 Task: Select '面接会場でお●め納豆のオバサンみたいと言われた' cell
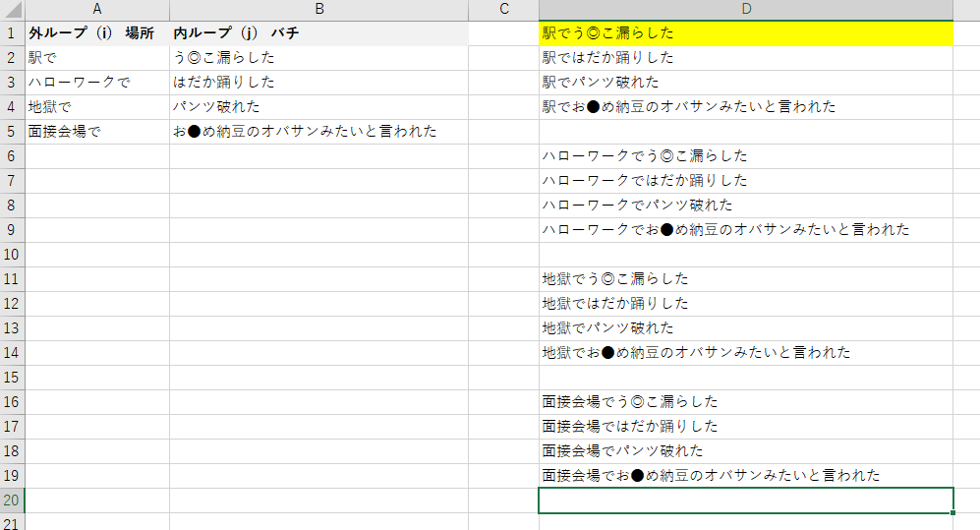746,476
